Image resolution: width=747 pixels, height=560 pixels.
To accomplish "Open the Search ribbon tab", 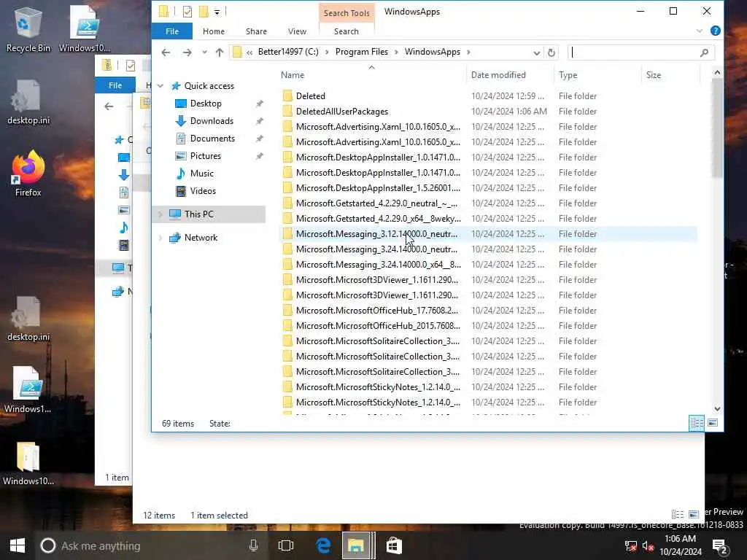I will (x=347, y=31).
